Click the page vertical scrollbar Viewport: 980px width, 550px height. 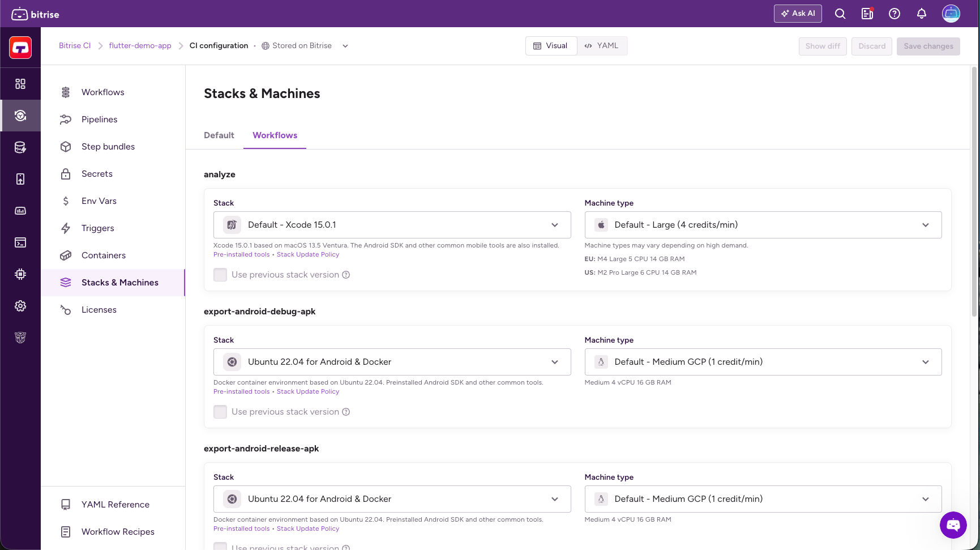coord(974,193)
